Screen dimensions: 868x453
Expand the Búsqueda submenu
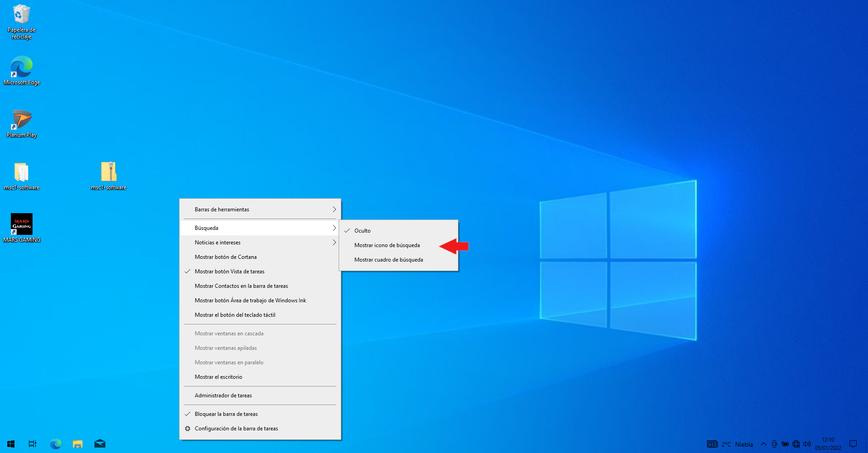tap(260, 228)
